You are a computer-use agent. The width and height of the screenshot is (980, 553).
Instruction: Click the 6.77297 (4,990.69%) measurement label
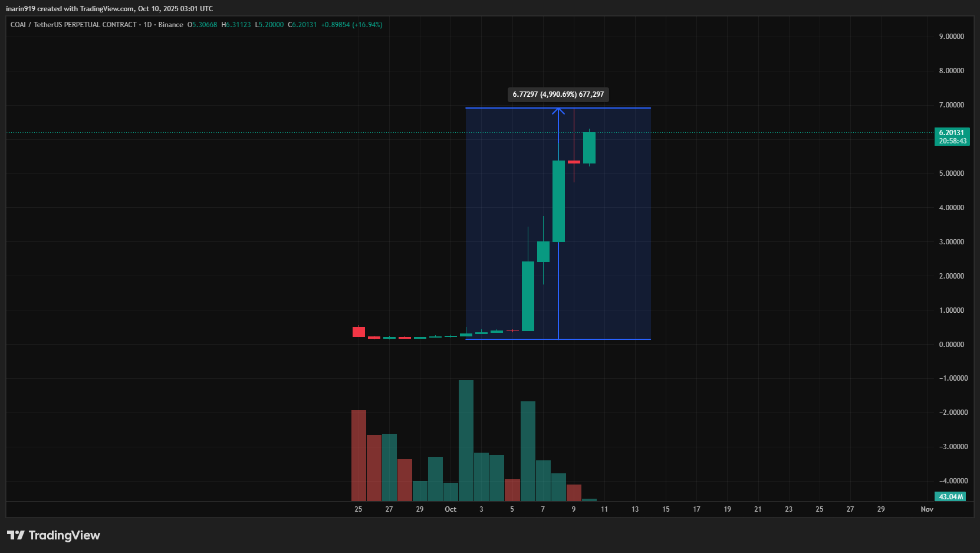558,94
